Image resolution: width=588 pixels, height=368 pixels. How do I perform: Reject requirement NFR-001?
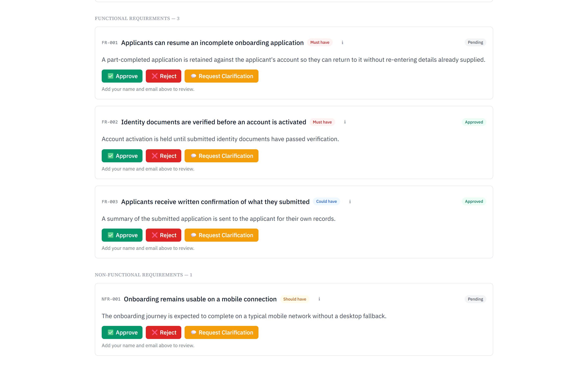pyautogui.click(x=164, y=332)
